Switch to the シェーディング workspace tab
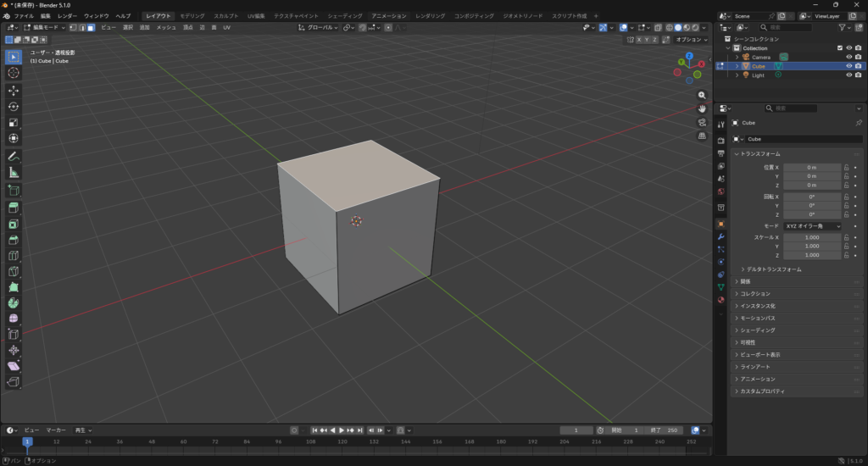868x466 pixels. click(x=344, y=16)
